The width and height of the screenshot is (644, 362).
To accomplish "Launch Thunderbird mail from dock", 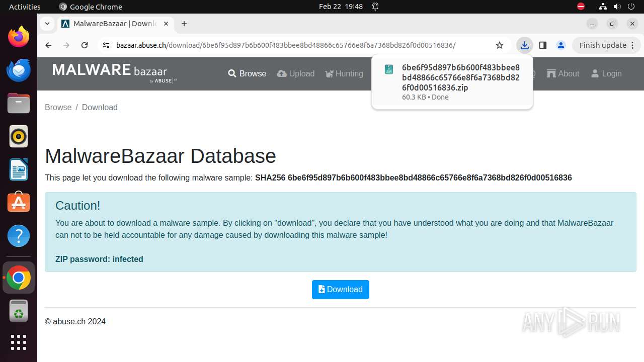I will tap(19, 70).
